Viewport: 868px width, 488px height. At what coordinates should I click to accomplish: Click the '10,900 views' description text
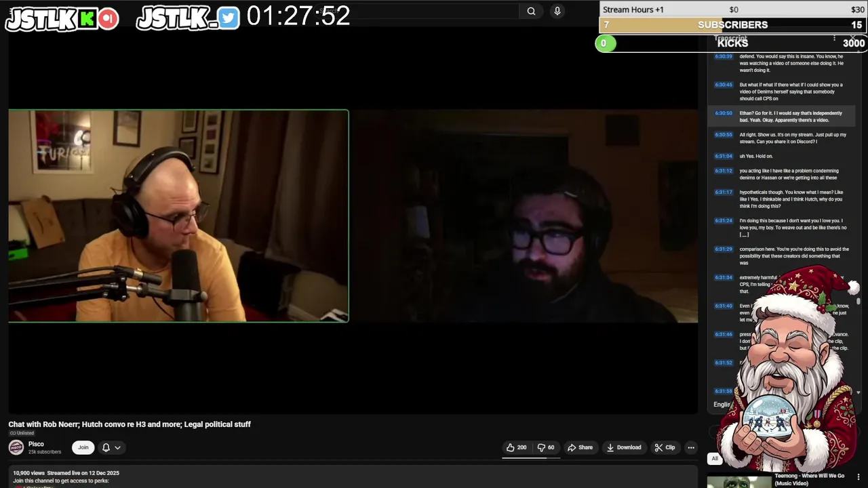(28, 473)
